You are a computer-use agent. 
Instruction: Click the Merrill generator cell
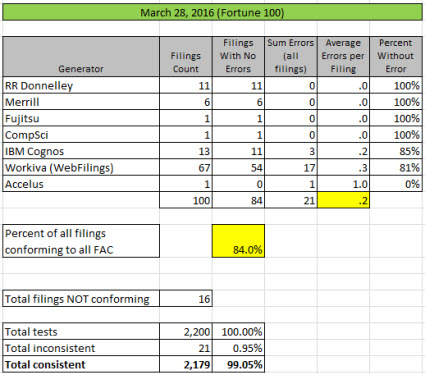tap(81, 102)
